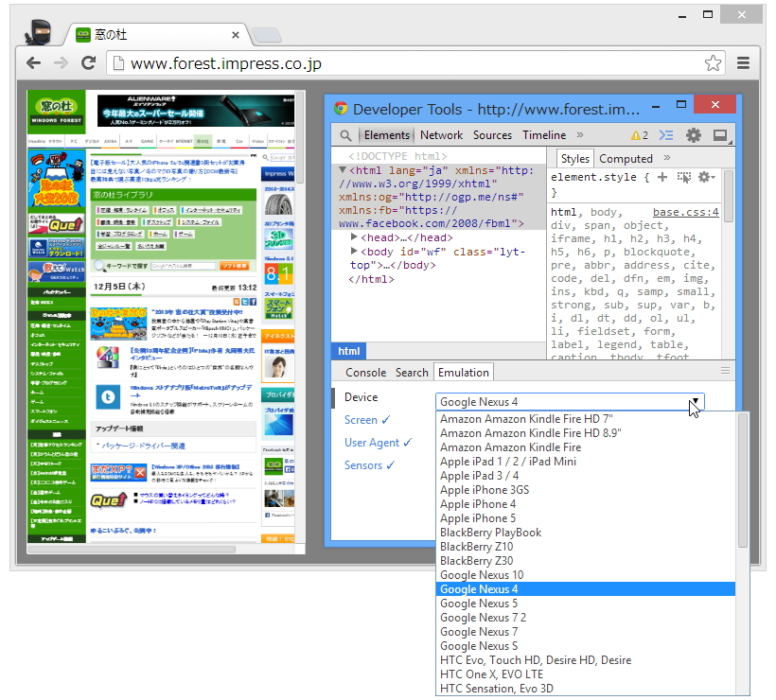The width and height of the screenshot is (776, 700).
Task: Click the Styles pane vertical scrollbar
Action: coord(728,197)
